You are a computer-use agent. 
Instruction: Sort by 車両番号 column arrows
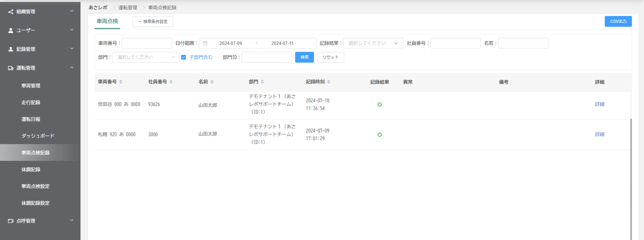pyautogui.click(x=121, y=82)
